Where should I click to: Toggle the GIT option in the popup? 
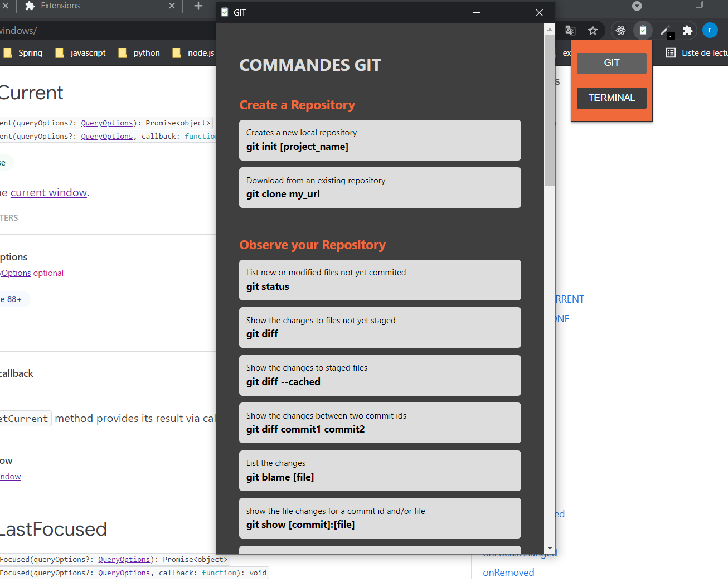coord(611,62)
